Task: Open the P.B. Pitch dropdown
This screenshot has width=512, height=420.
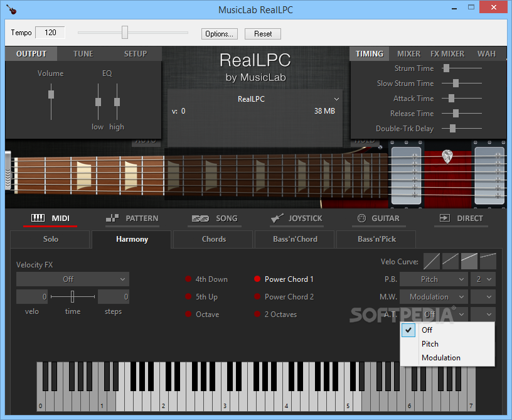Action: (434, 279)
